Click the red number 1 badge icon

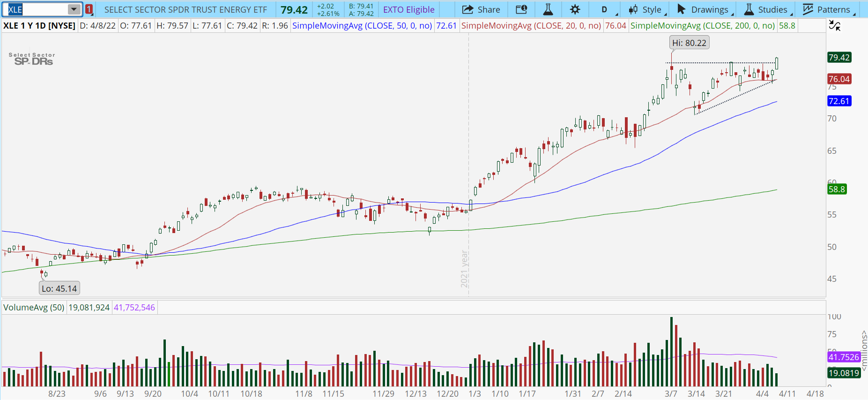[89, 9]
